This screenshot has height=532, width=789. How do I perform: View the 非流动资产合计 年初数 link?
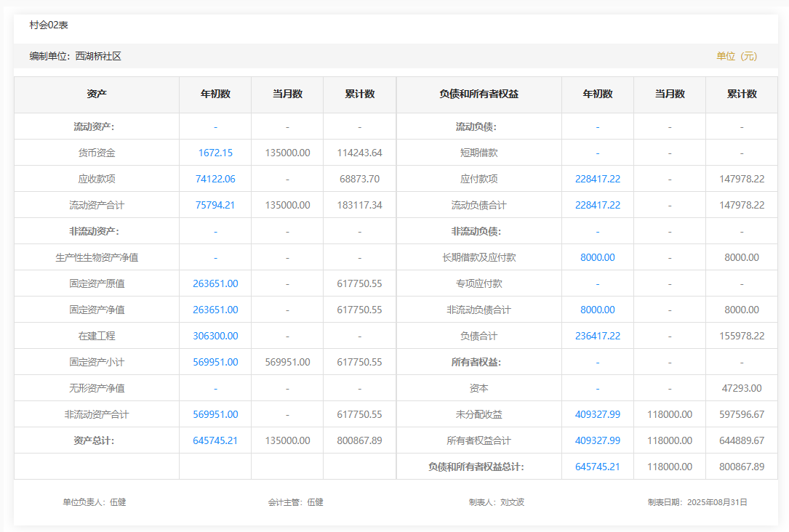point(215,414)
